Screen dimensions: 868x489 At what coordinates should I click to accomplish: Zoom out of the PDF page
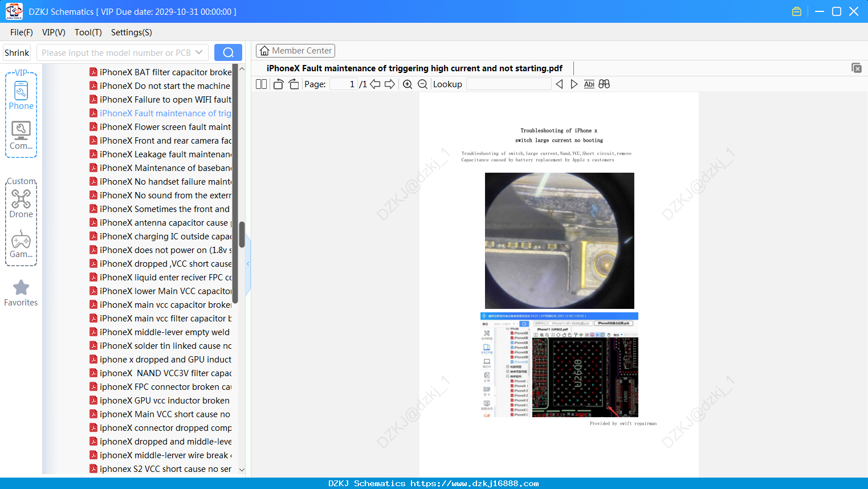[x=422, y=84]
